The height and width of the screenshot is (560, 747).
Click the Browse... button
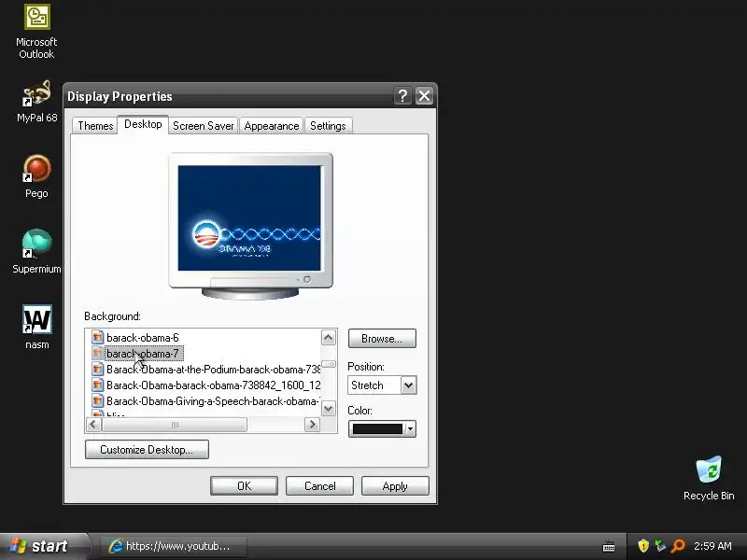pos(382,339)
